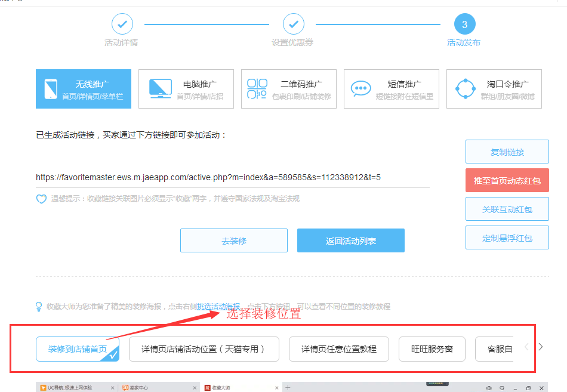The height and width of the screenshot is (392, 567).
Task: Click the lightbulb icon before the decoration tip
Action: click(38, 306)
